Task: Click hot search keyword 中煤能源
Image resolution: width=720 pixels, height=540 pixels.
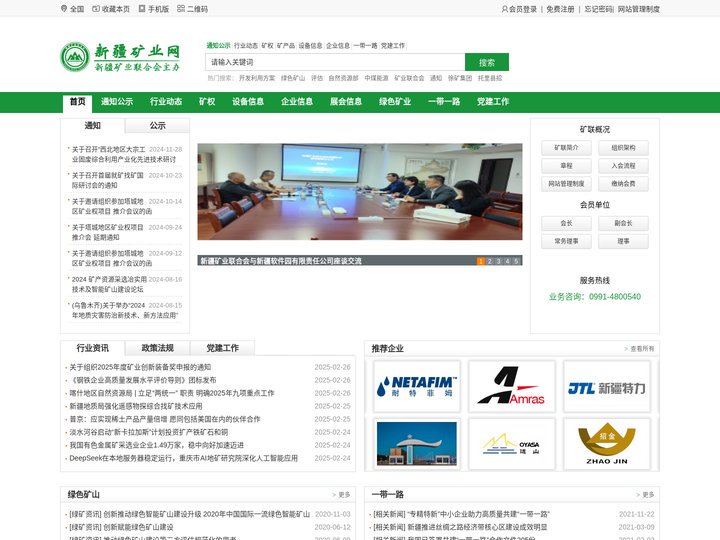Action: (x=377, y=78)
